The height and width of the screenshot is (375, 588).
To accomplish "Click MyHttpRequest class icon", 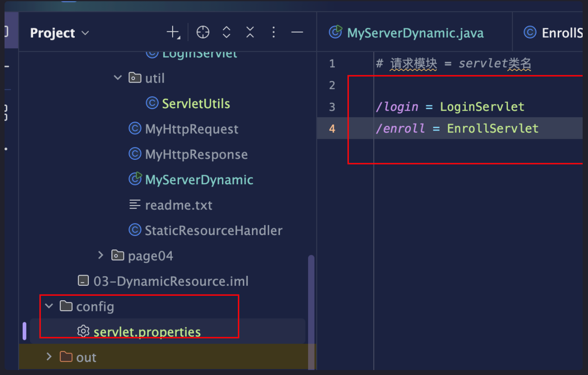I will 135,128.
